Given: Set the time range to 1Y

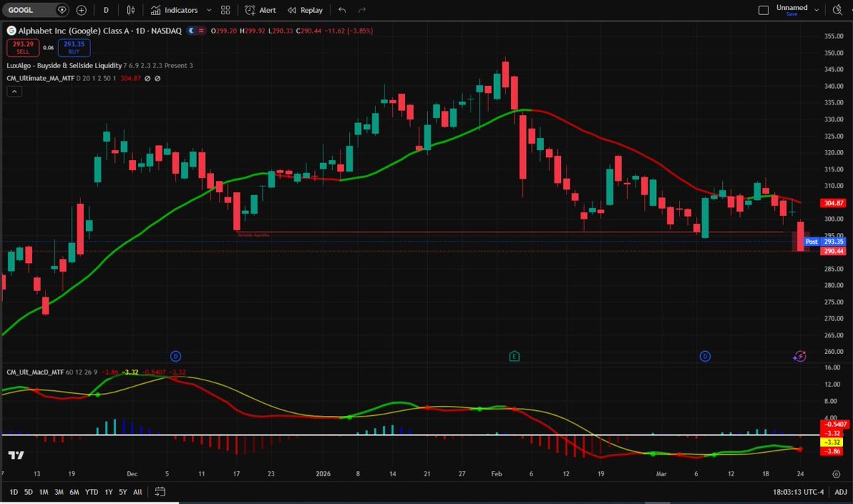Looking at the screenshot, I should tap(108, 492).
